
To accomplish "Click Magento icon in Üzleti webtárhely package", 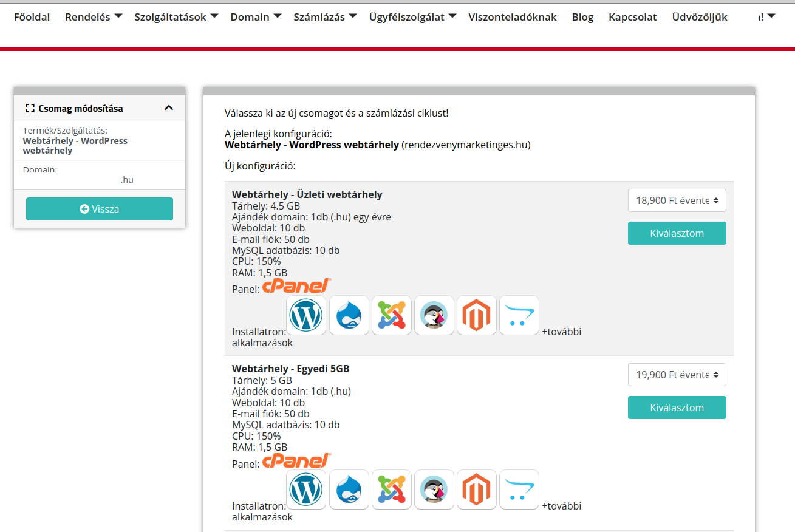I will [477, 315].
